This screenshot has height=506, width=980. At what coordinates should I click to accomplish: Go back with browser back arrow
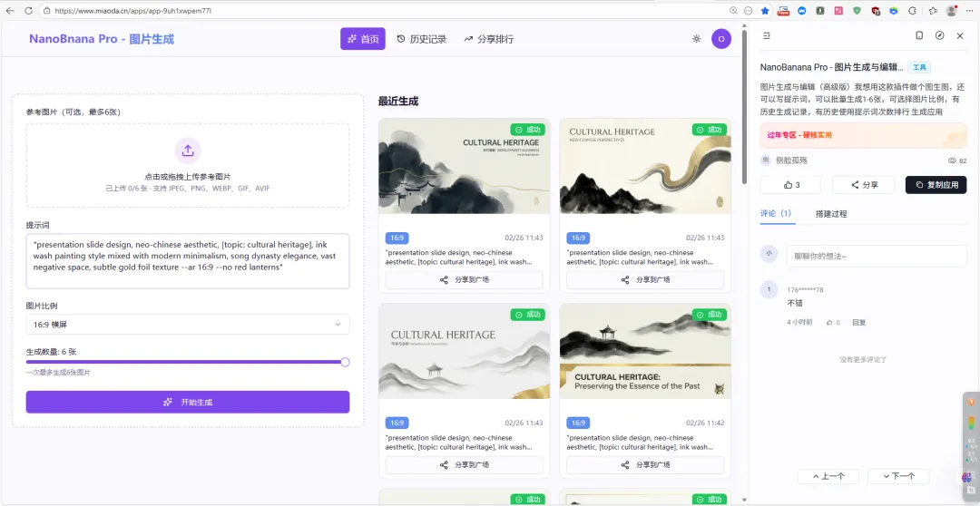10,11
